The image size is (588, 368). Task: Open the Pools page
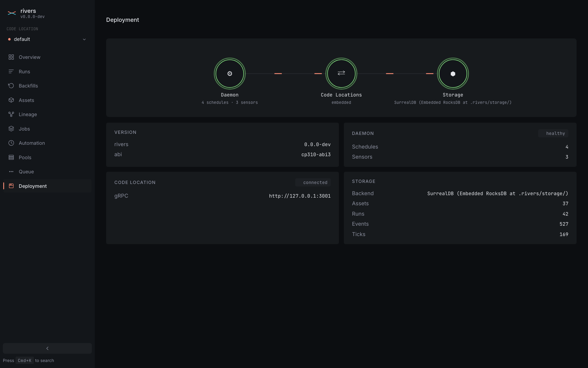point(47,157)
